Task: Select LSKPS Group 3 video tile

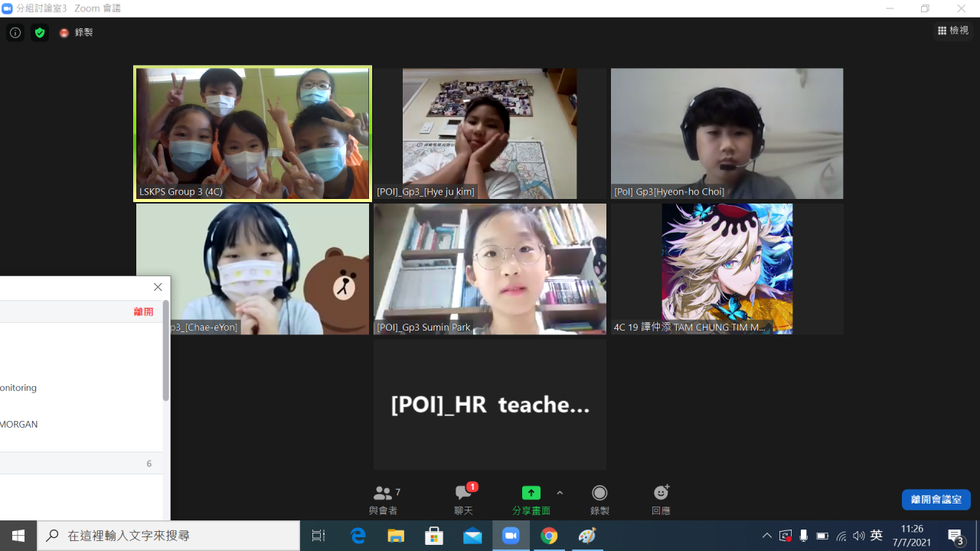Action: [x=253, y=133]
